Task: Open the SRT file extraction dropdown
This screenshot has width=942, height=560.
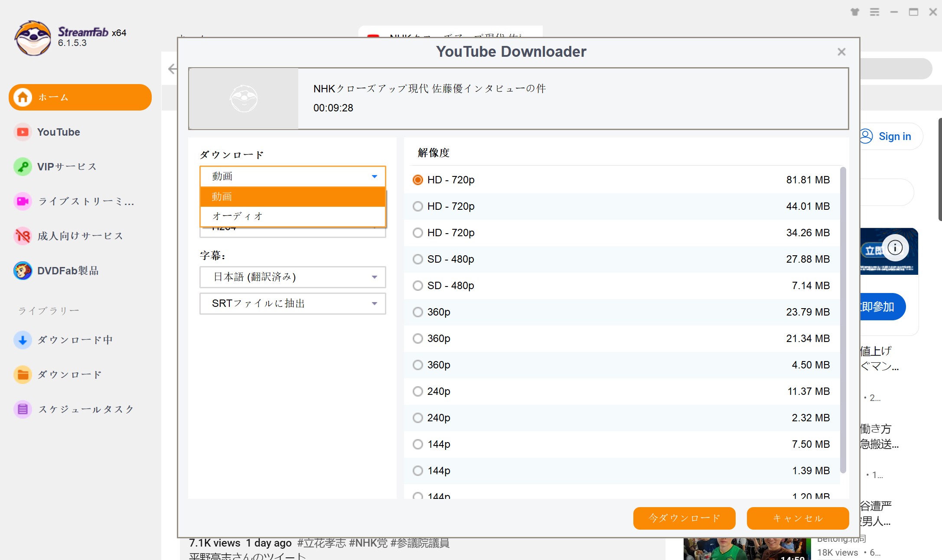Action: coord(293,303)
